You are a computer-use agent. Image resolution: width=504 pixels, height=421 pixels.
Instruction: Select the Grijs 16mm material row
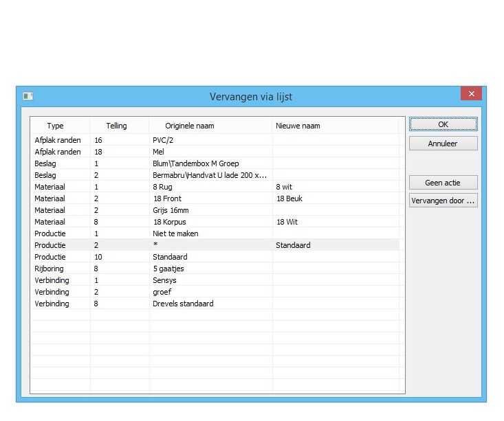(x=171, y=210)
